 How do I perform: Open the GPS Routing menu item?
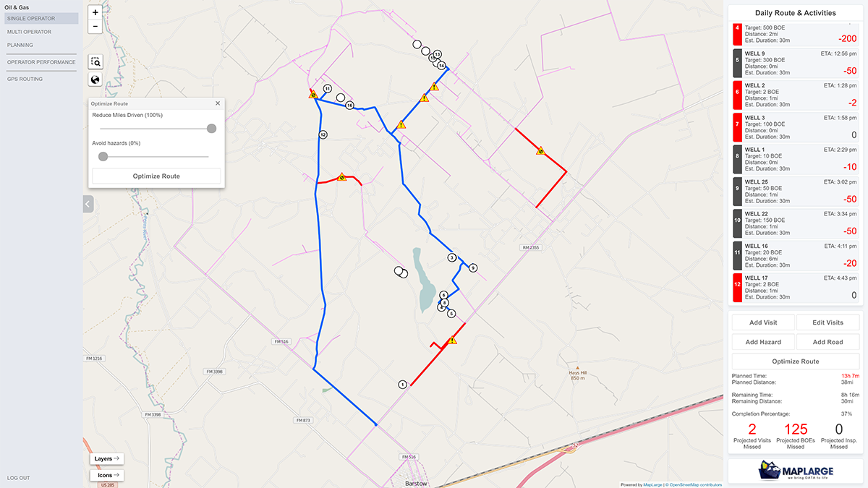(x=25, y=79)
